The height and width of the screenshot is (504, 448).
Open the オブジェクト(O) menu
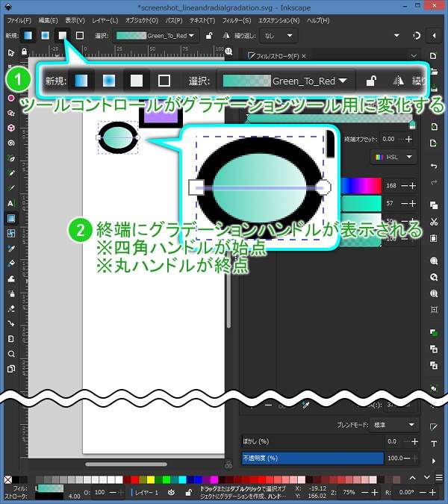click(142, 20)
